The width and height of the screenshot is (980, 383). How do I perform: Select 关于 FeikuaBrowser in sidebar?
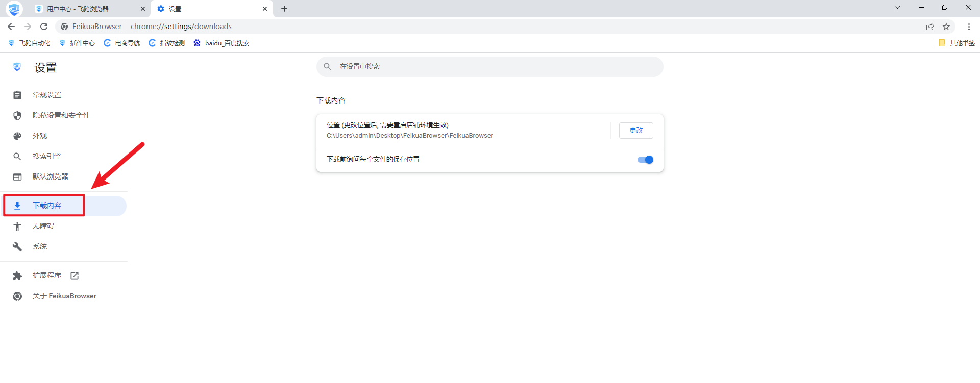(x=64, y=296)
